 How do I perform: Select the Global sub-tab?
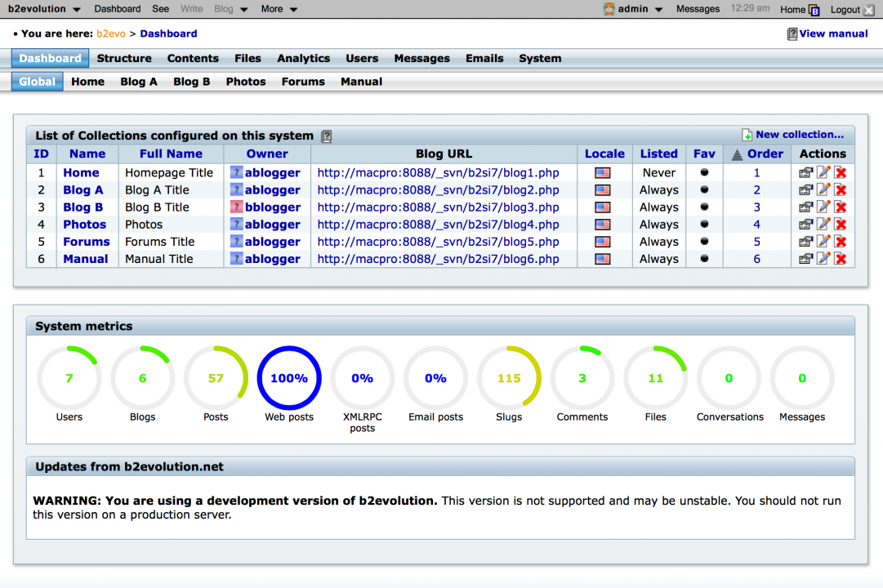[x=38, y=82]
